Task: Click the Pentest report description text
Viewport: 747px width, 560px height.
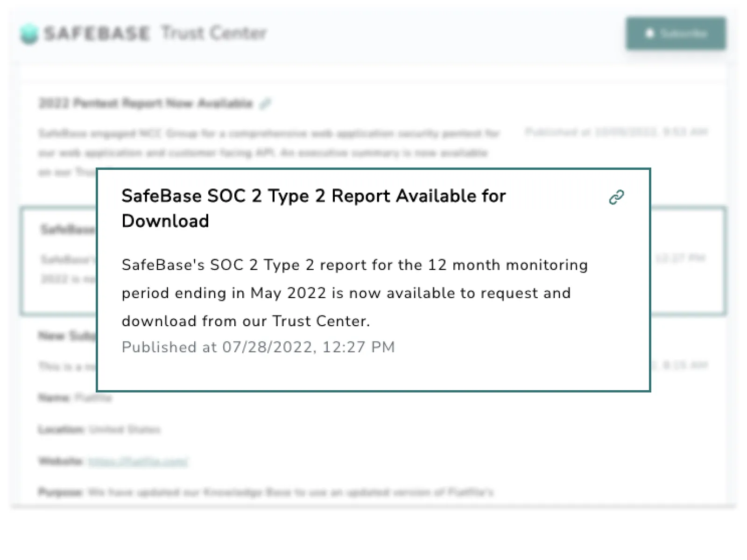Action: 268,153
